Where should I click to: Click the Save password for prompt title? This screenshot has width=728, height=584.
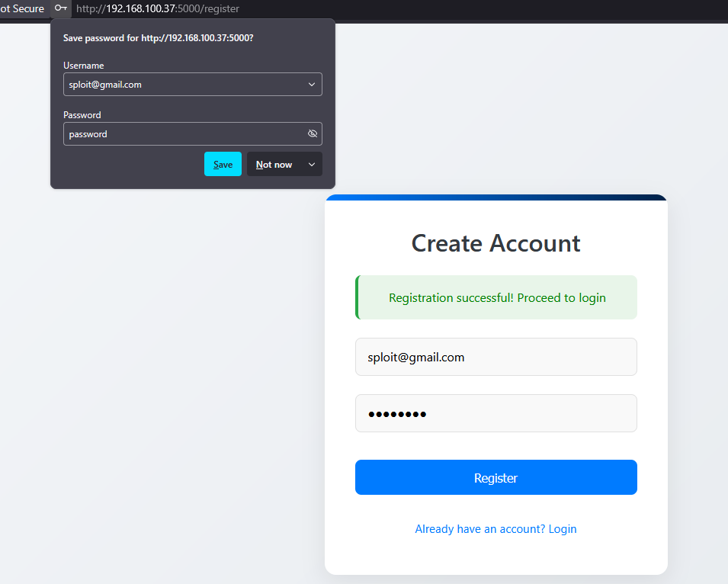tap(158, 37)
